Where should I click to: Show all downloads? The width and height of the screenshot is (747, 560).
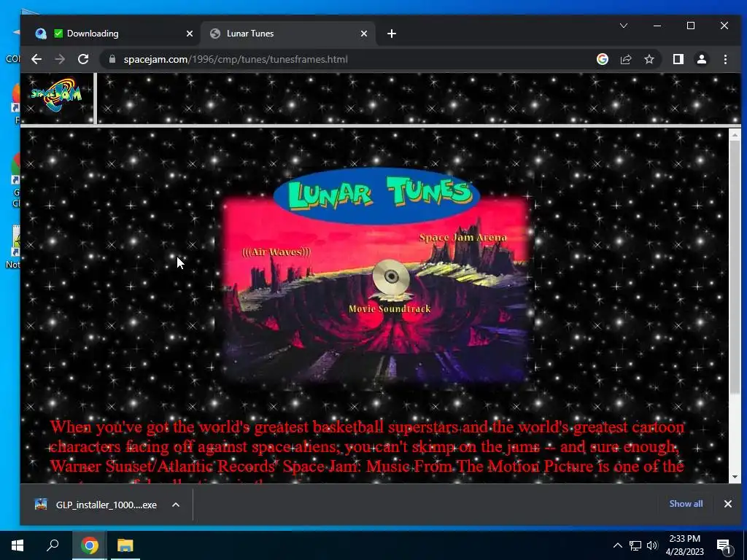686,504
